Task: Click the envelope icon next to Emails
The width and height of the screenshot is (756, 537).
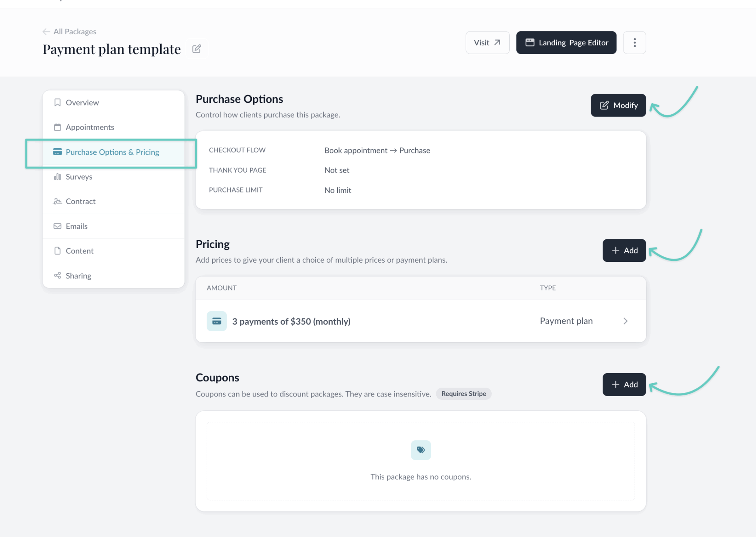Action: point(58,226)
